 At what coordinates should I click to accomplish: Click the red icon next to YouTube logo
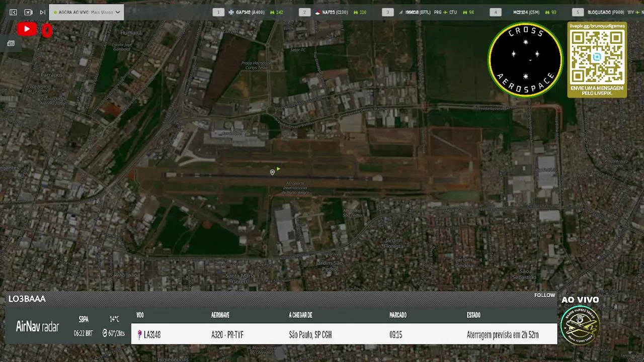tap(47, 31)
